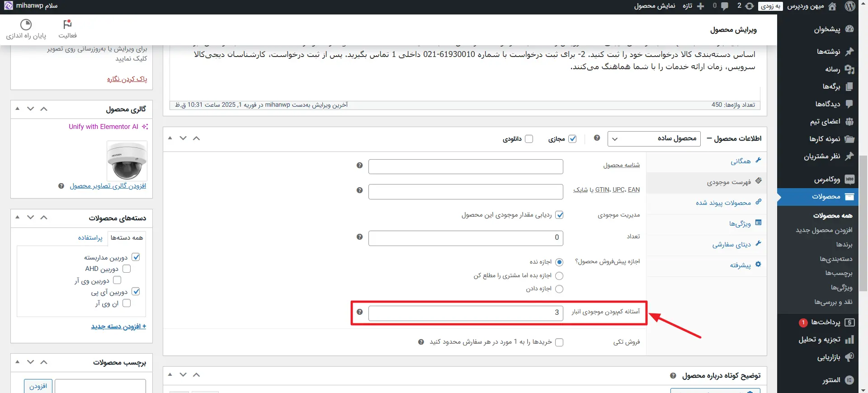Open افزودن محصول جدید submenu

(x=824, y=230)
